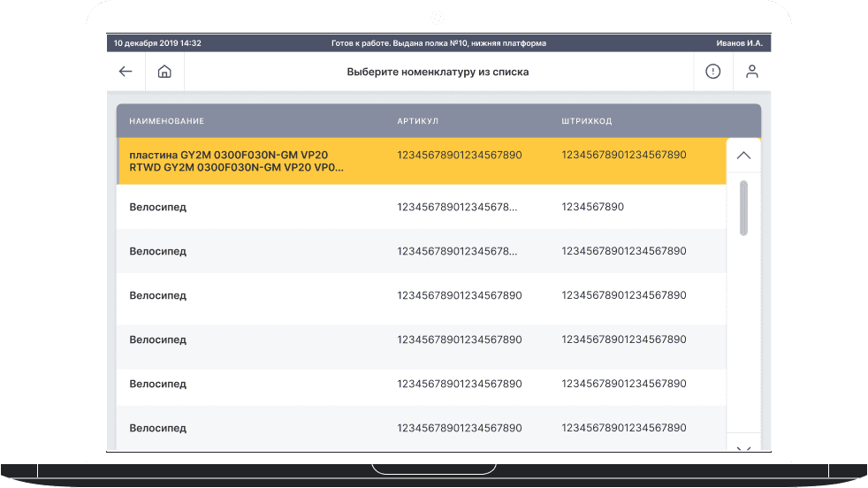Click the date 10 декабря 2019 14:32
This screenshot has width=868, height=488.
(x=157, y=43)
